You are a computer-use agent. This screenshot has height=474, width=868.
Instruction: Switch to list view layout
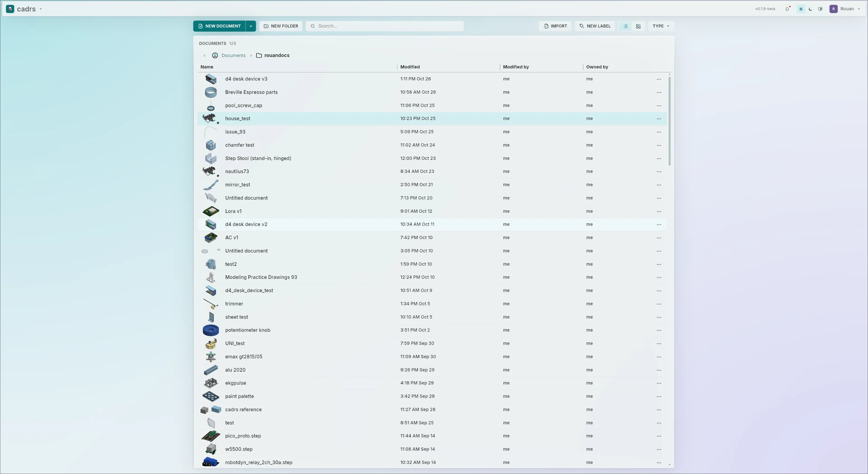(x=626, y=26)
